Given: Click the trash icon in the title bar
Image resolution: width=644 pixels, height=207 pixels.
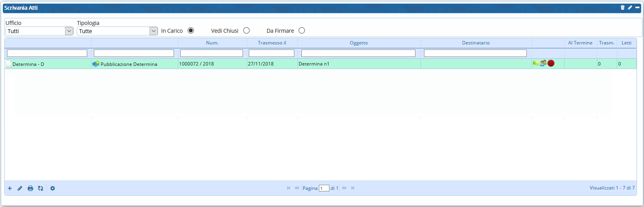Looking at the screenshot, I should point(622,7).
